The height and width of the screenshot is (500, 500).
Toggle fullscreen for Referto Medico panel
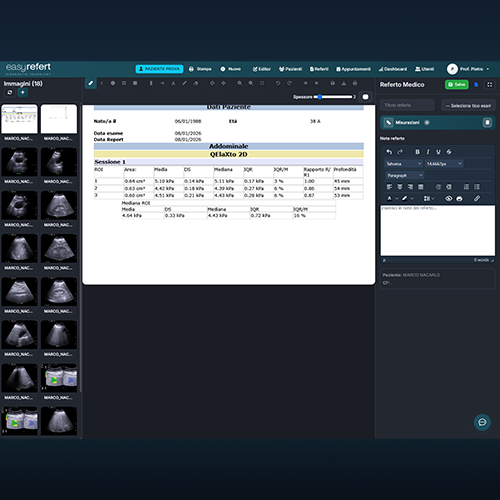(489, 85)
